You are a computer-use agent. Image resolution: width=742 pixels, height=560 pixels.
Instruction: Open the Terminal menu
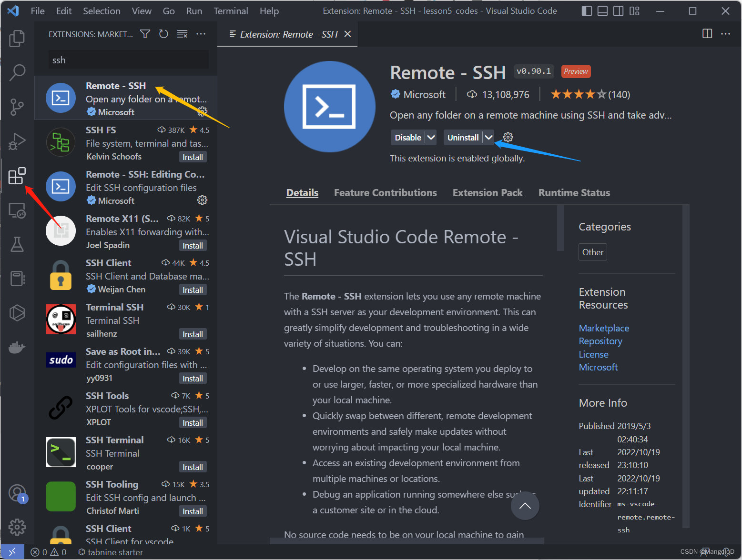231,11
